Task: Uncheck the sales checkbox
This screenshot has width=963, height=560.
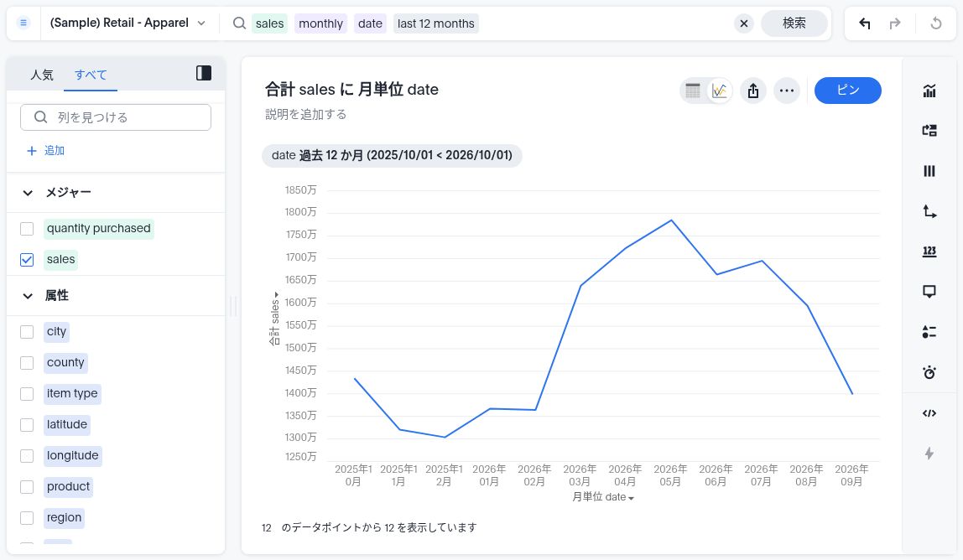Action: coord(27,260)
